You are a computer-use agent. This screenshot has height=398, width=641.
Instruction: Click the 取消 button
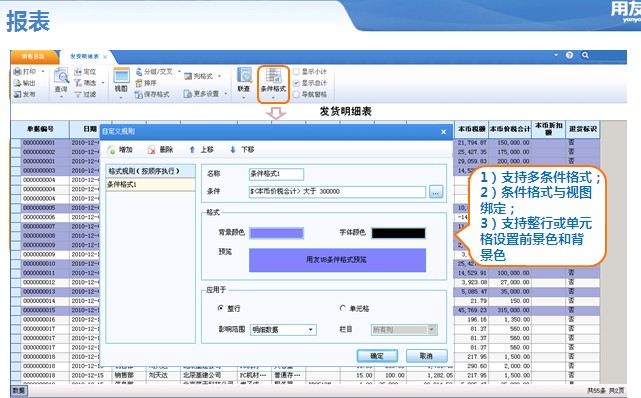tap(426, 356)
